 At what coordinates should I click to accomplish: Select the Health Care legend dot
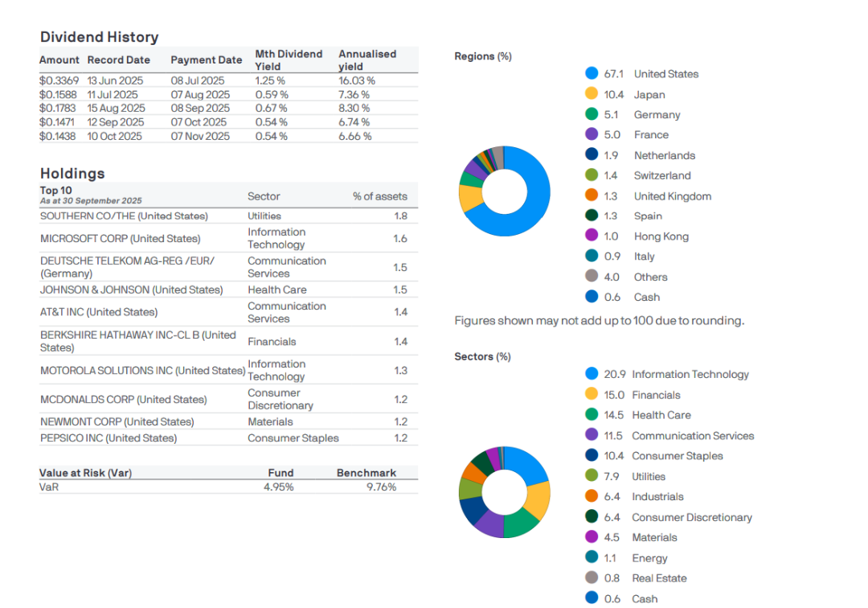[592, 415]
